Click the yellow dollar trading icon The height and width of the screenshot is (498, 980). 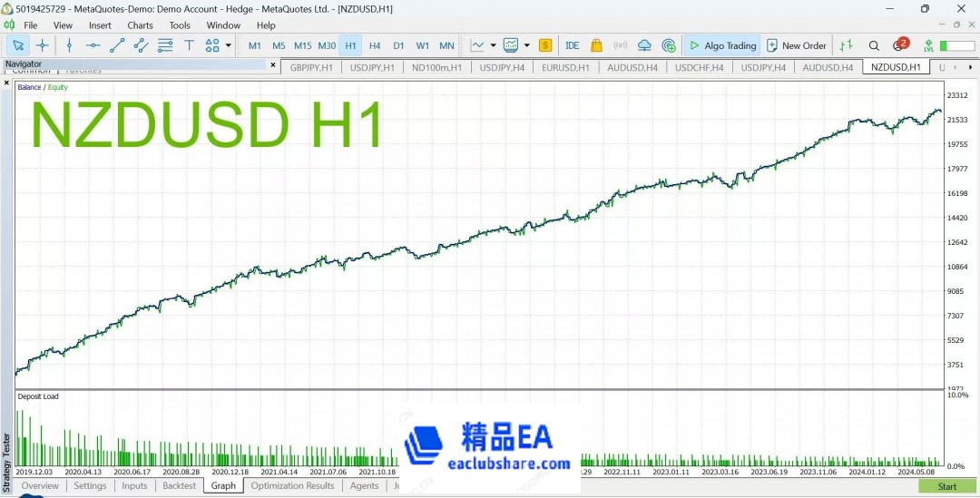(x=545, y=45)
